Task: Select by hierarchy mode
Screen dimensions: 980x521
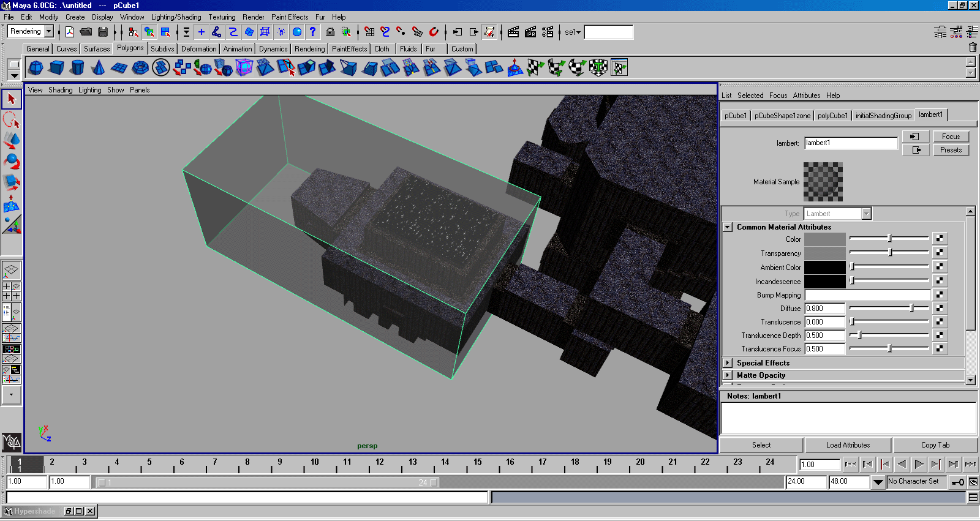Action: (x=133, y=32)
